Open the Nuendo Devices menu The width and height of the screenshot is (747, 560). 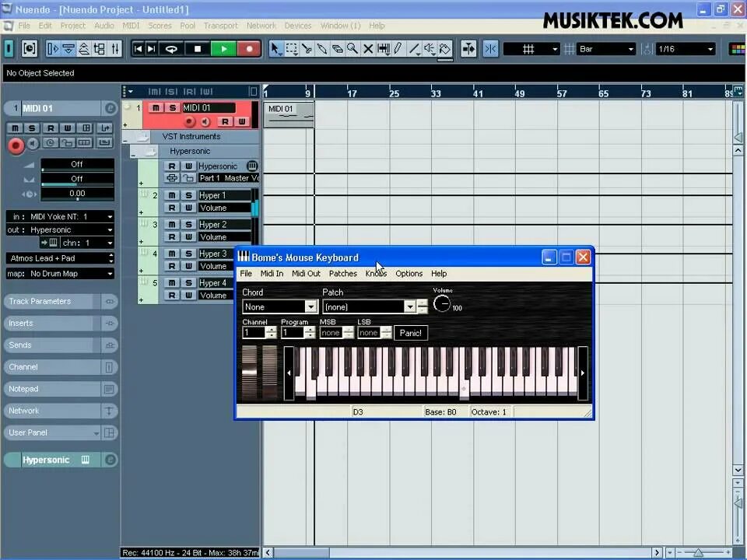coord(298,26)
